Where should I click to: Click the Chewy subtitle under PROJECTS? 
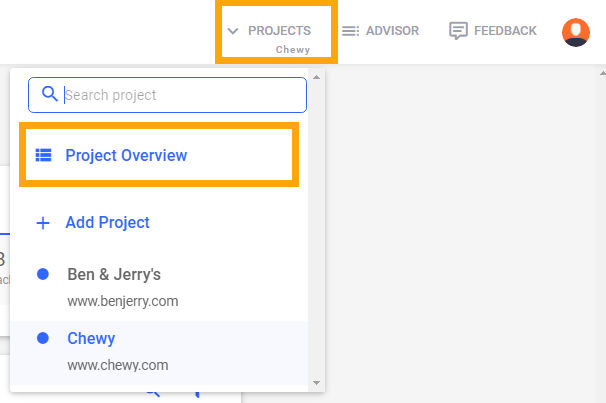click(293, 50)
